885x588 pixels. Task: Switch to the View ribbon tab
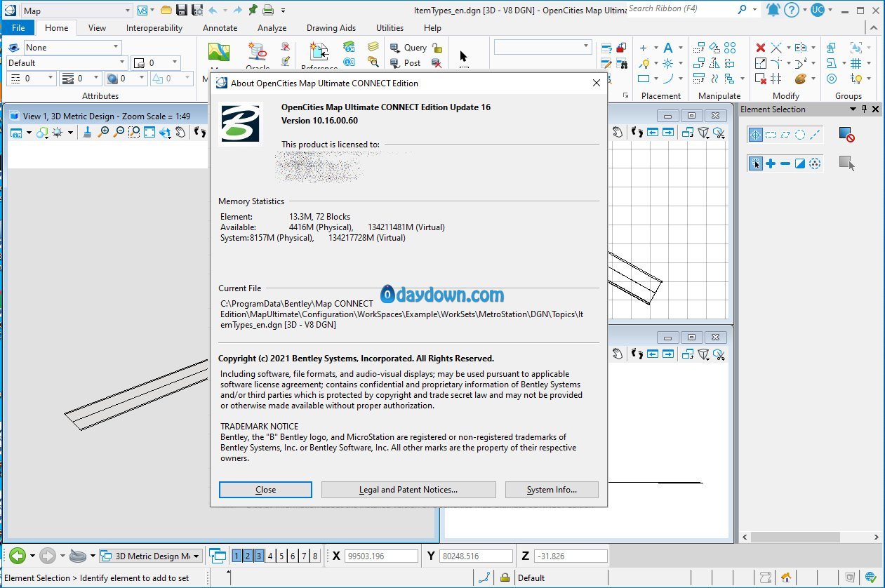coord(97,28)
